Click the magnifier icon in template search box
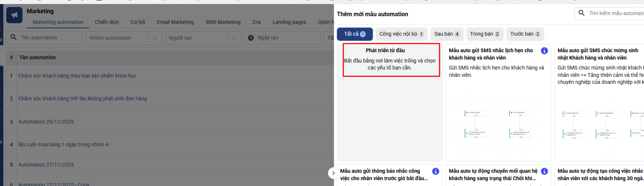The height and width of the screenshot is (186, 644). (582, 13)
